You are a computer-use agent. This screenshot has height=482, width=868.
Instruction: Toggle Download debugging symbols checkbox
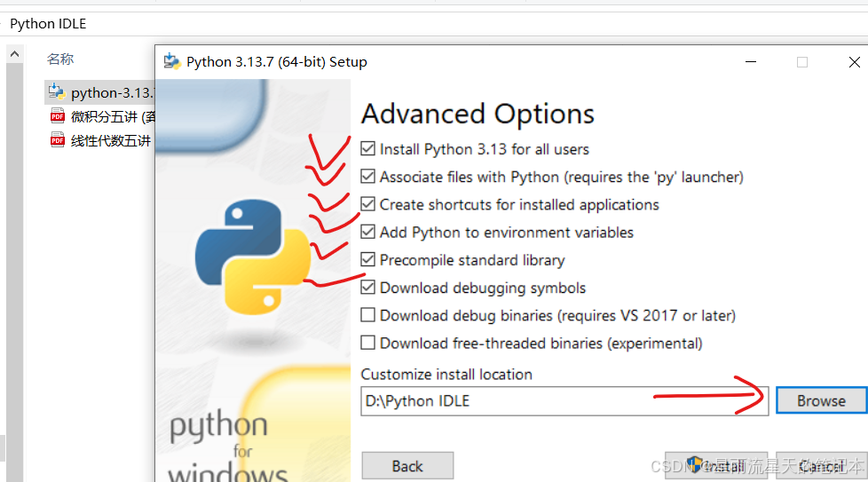367,288
